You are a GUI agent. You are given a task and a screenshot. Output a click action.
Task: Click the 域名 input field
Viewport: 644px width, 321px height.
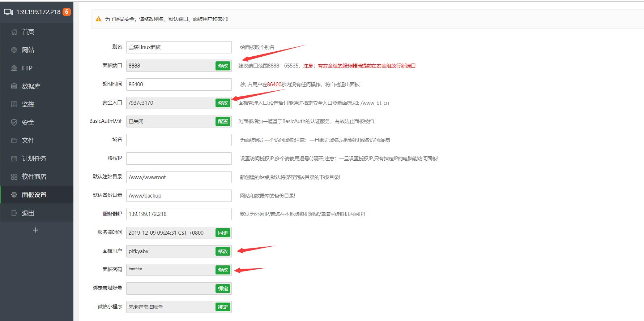[x=179, y=140]
